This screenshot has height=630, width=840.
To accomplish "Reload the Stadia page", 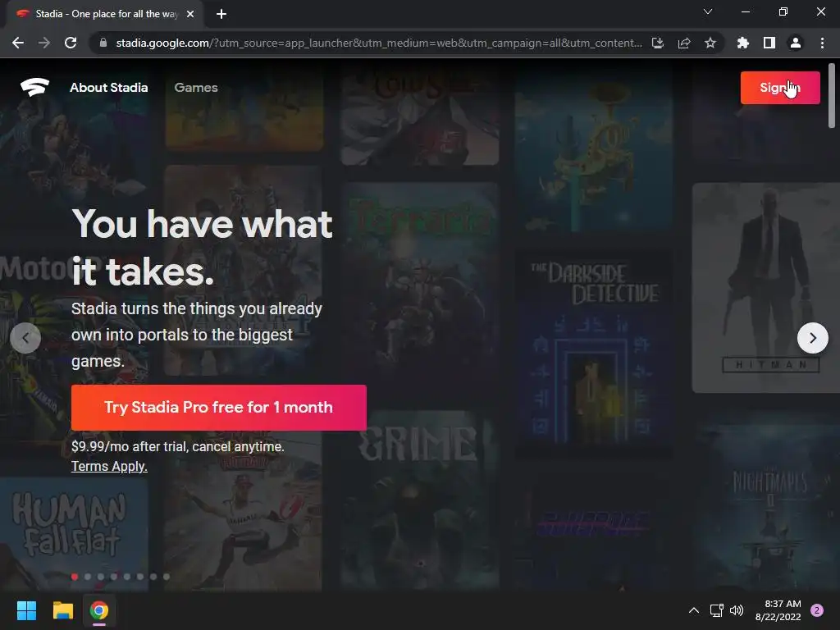I will click(x=71, y=43).
